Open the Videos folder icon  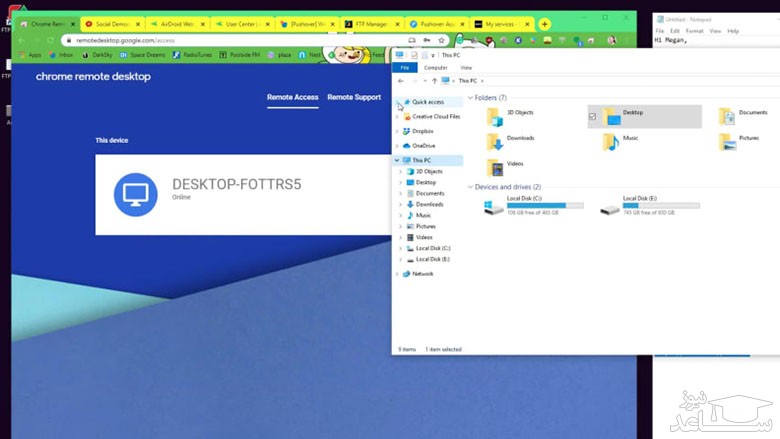tap(496, 167)
